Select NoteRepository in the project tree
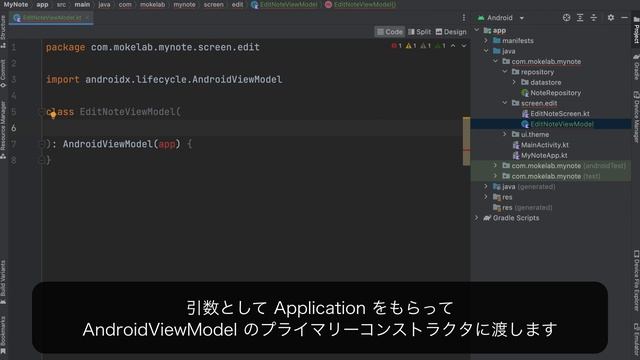The width and height of the screenshot is (640, 360). (x=551, y=93)
